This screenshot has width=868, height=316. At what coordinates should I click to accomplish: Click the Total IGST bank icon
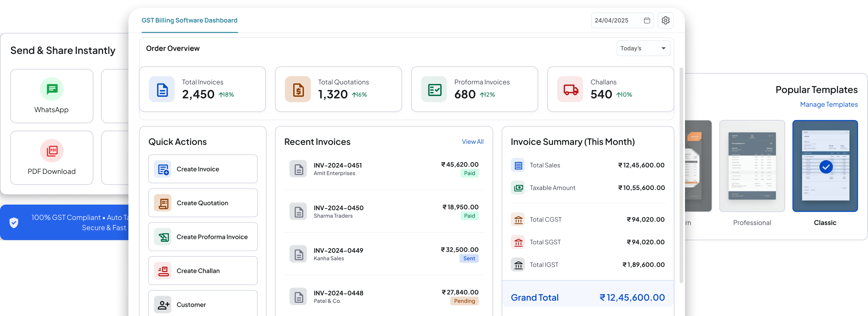pos(518,265)
